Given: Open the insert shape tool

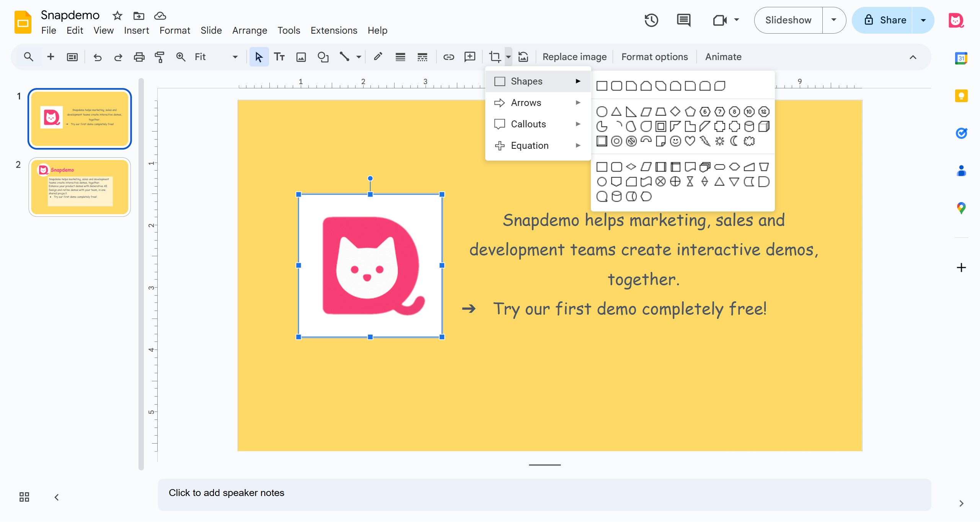Looking at the screenshot, I should (x=323, y=57).
